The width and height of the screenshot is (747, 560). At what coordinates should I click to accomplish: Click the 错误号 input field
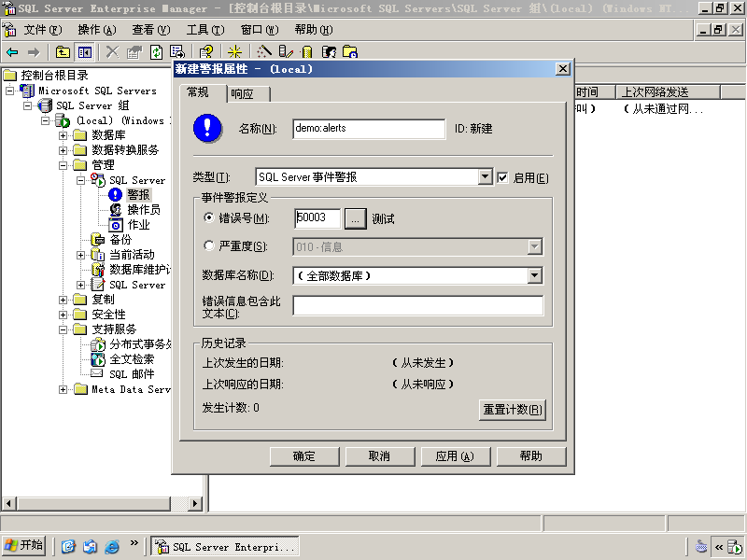coord(317,218)
